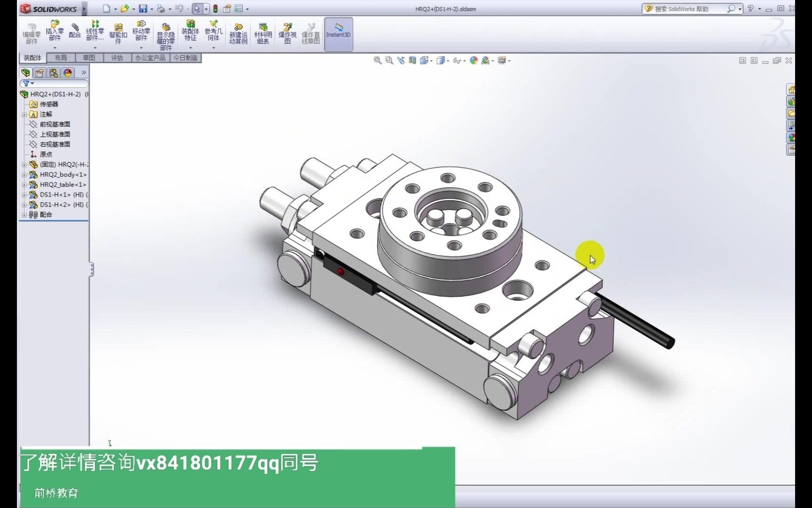The image size is (812, 508).
Task: Switch to ConfigurationManager tab icon
Action: (54, 73)
